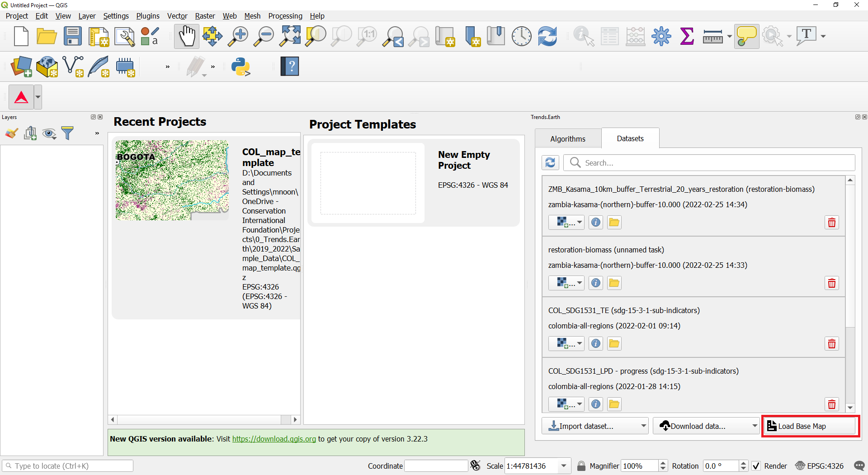Image resolution: width=868 pixels, height=475 pixels.
Task: Show statistical summary panel
Action: point(687,36)
